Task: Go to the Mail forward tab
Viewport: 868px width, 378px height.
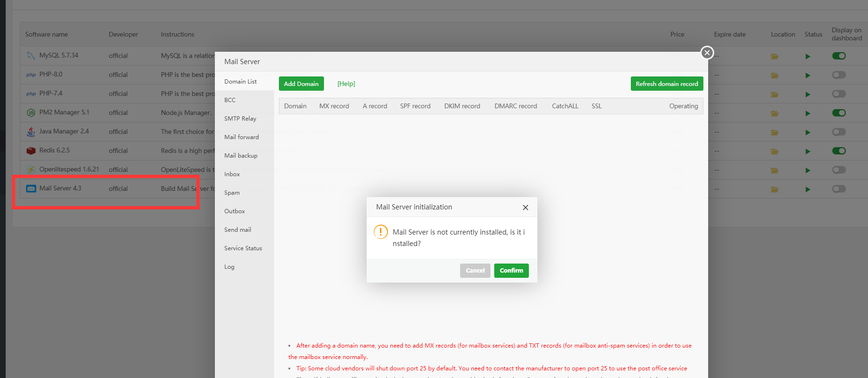Action: click(x=244, y=137)
